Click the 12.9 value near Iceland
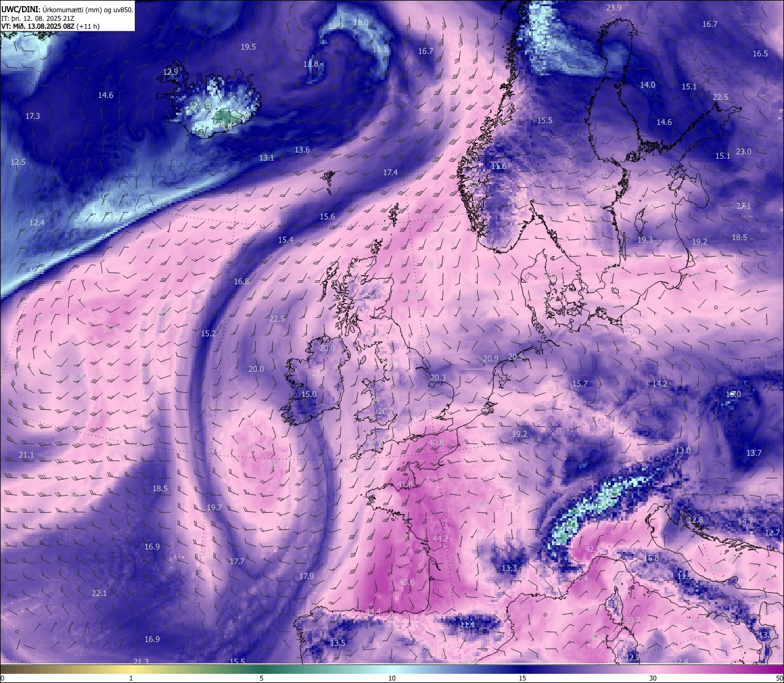The width and height of the screenshot is (784, 683). pyautogui.click(x=170, y=72)
